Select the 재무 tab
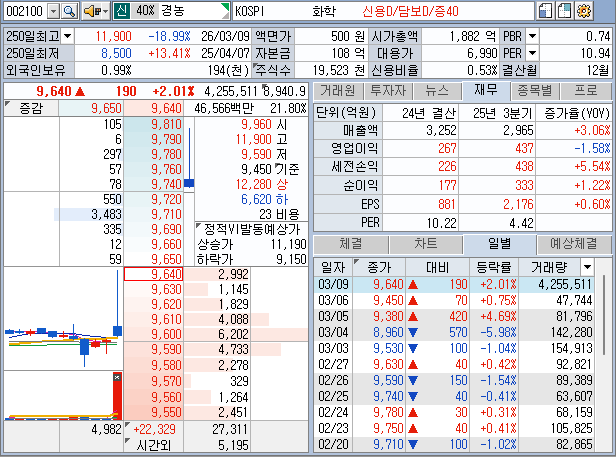The height and width of the screenshot is (457, 616). pyautogui.click(x=486, y=90)
